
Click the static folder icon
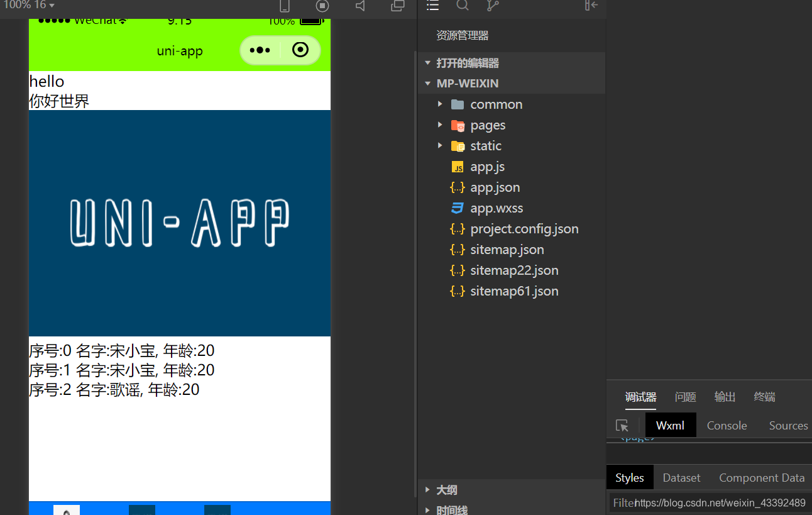coord(458,146)
